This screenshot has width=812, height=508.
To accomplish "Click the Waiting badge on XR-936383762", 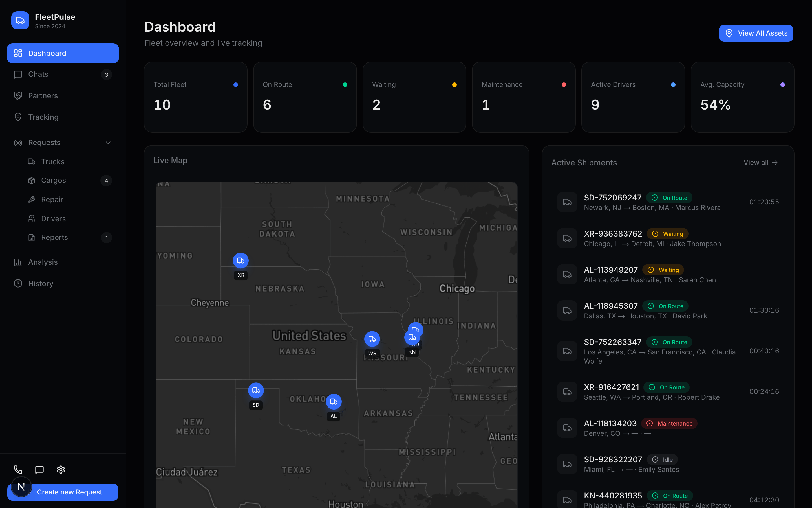I will [x=667, y=234].
